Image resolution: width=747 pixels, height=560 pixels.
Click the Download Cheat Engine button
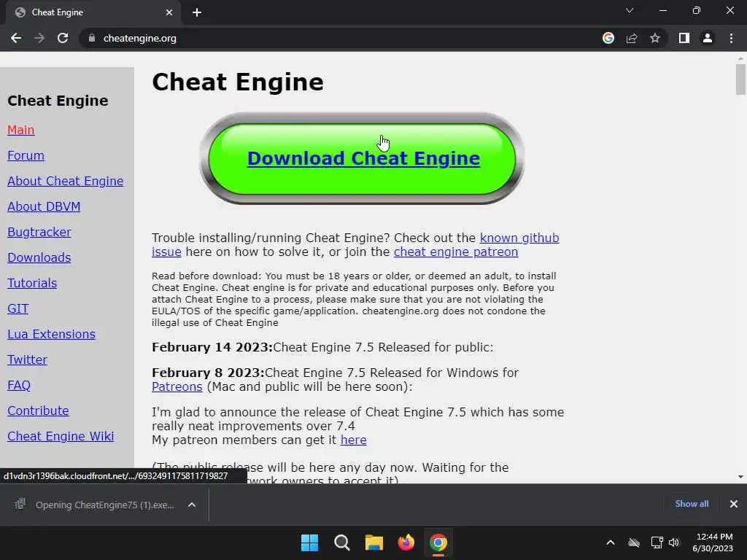(x=363, y=158)
